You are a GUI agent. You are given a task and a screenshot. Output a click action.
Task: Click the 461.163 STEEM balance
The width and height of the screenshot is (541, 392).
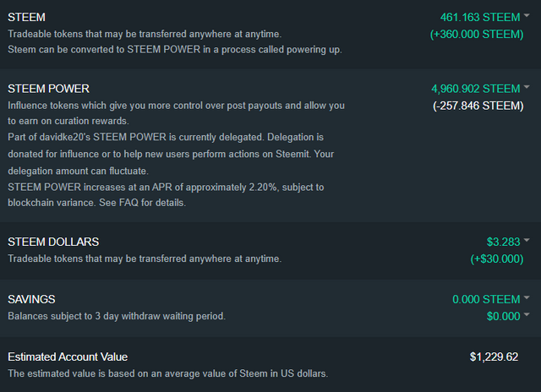[x=480, y=17]
